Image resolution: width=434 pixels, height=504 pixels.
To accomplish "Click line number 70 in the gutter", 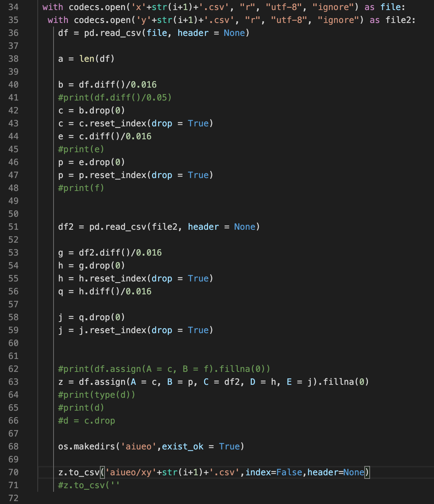I will (x=13, y=472).
